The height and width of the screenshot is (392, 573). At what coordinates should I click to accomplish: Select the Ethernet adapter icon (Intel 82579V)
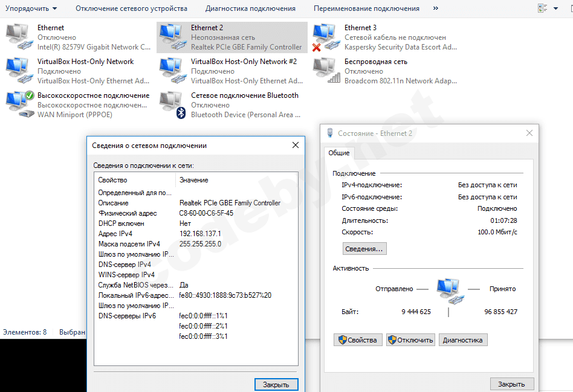point(19,37)
